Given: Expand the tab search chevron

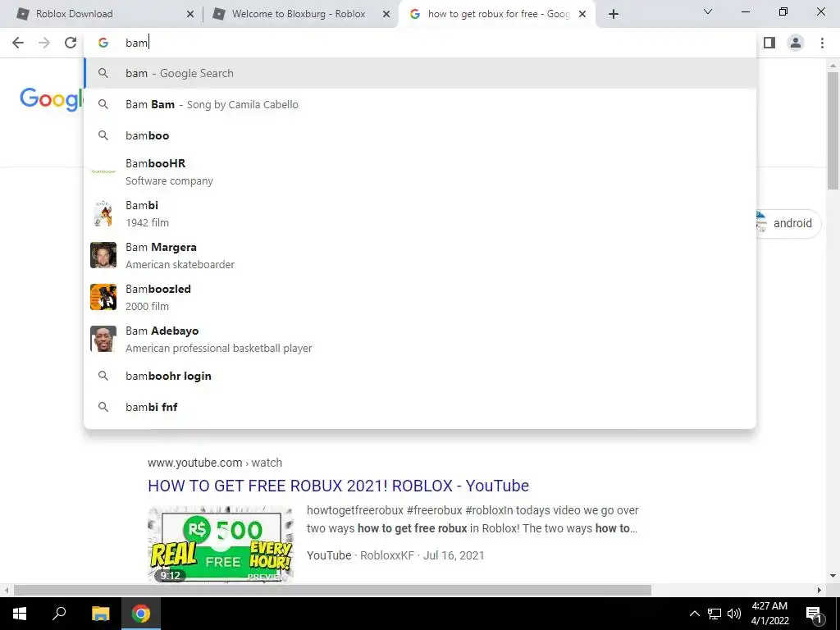Looking at the screenshot, I should [708, 11].
